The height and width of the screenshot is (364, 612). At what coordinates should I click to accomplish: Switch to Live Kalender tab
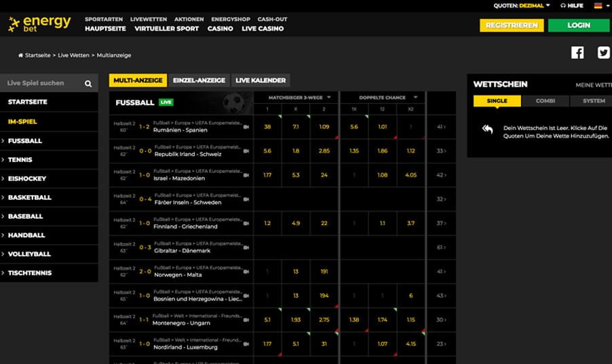click(x=261, y=81)
